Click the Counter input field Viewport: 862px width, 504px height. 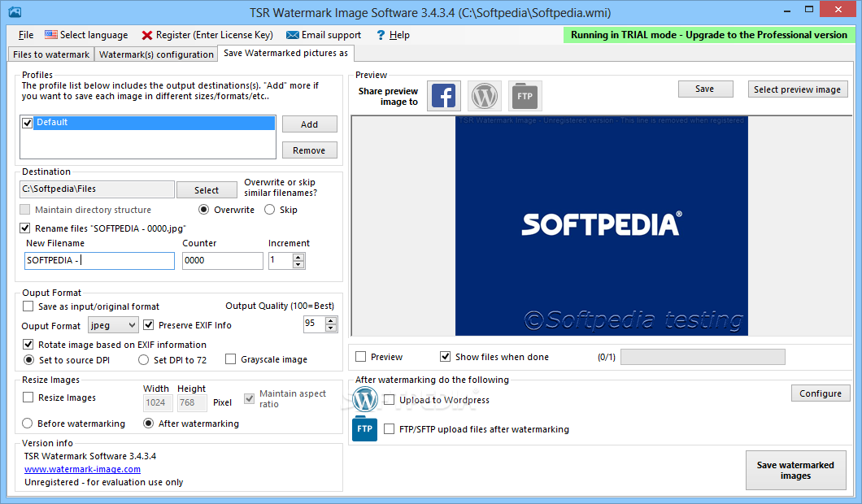(223, 260)
